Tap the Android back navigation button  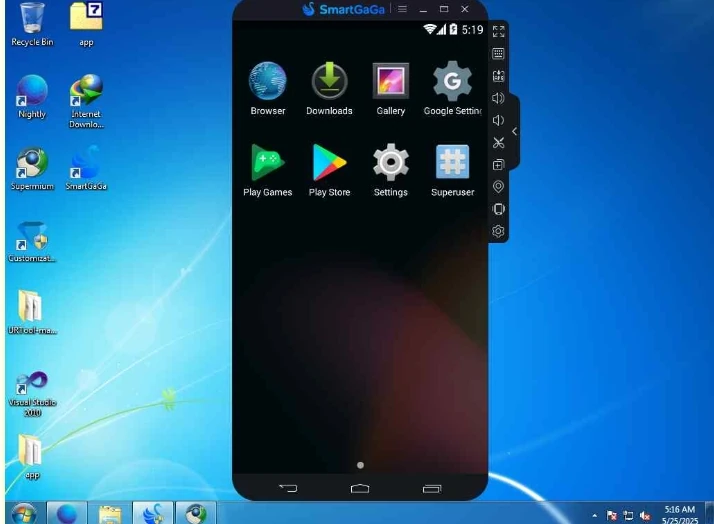click(x=288, y=488)
